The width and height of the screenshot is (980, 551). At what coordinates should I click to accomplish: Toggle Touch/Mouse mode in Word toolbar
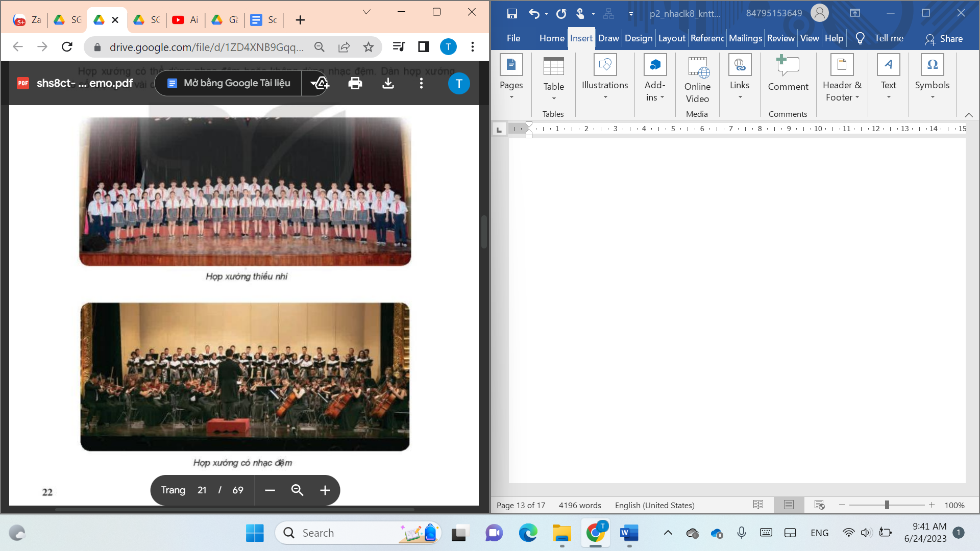tap(580, 14)
